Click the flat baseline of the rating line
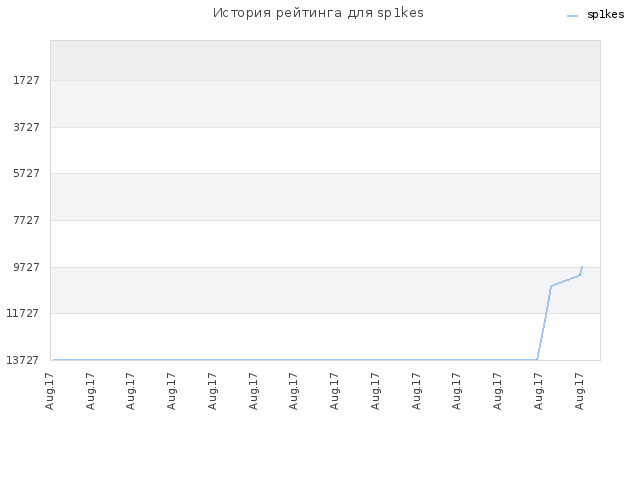Image resolution: width=640 pixels, height=480 pixels. (x=295, y=360)
